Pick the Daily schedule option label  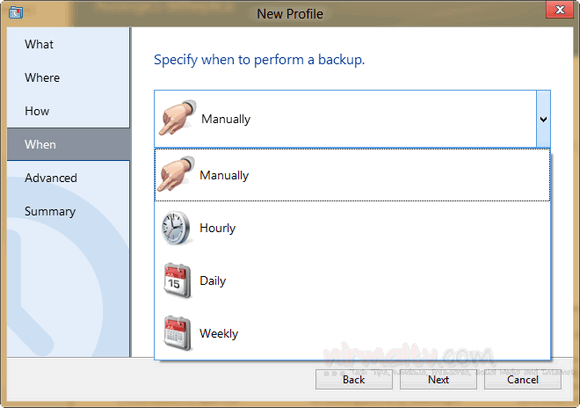click(213, 281)
